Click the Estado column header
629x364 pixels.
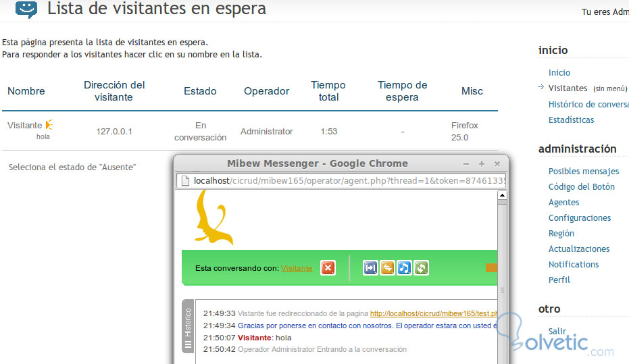point(200,91)
